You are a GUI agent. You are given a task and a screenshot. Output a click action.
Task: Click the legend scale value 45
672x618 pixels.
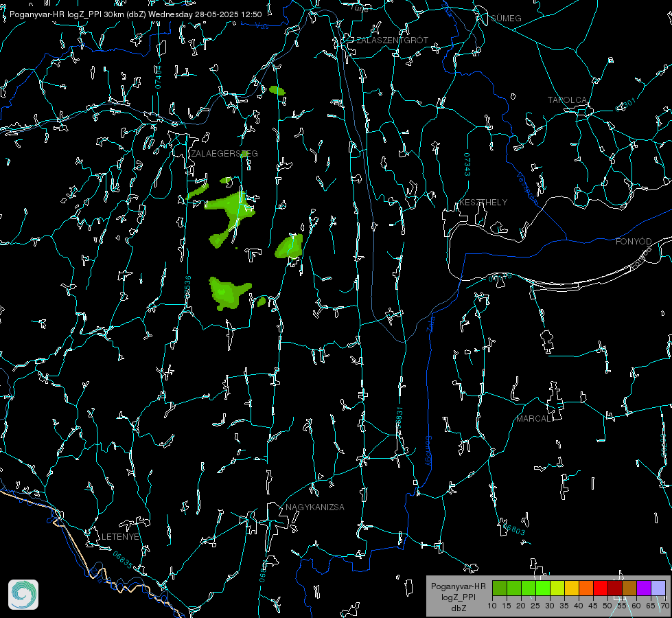[x=593, y=606]
